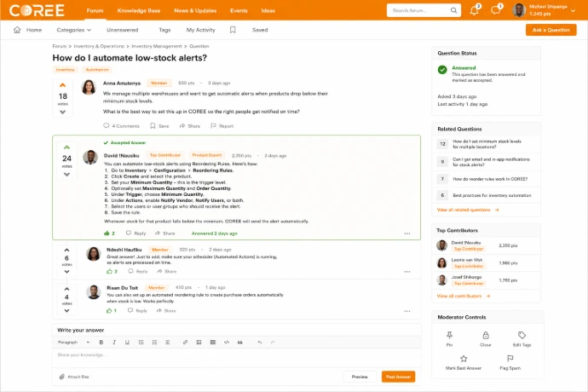The width and height of the screenshot is (588, 392).
Task: Apply underline formatting in answer editor
Action: click(x=127, y=342)
